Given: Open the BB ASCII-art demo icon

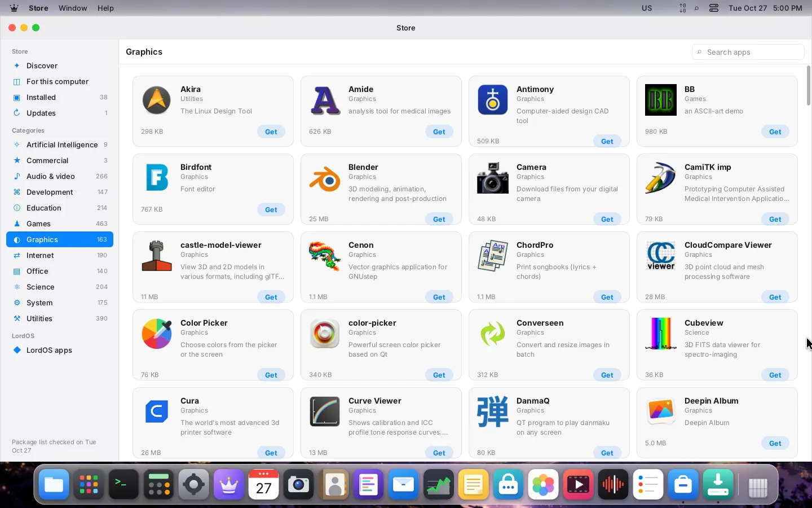Looking at the screenshot, I should pos(661,100).
